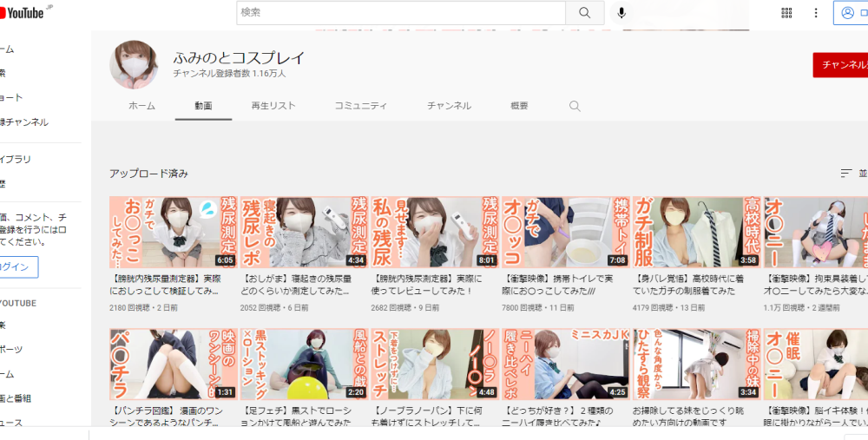Open the sort order icon beside uploads

(x=847, y=174)
